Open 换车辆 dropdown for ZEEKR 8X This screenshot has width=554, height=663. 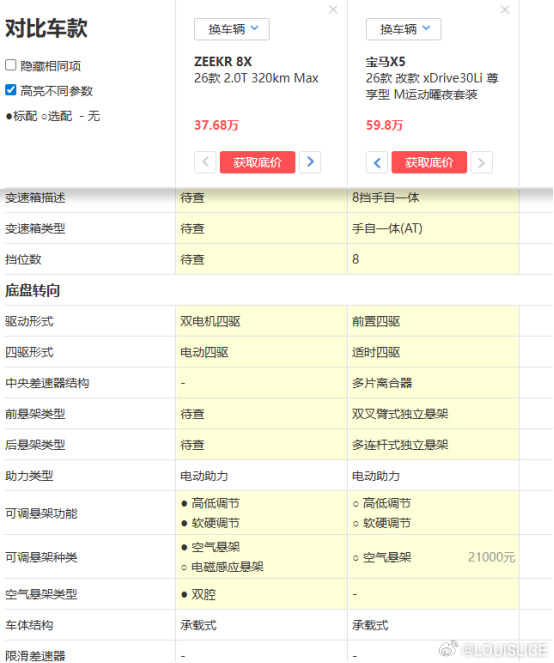pyautogui.click(x=232, y=29)
